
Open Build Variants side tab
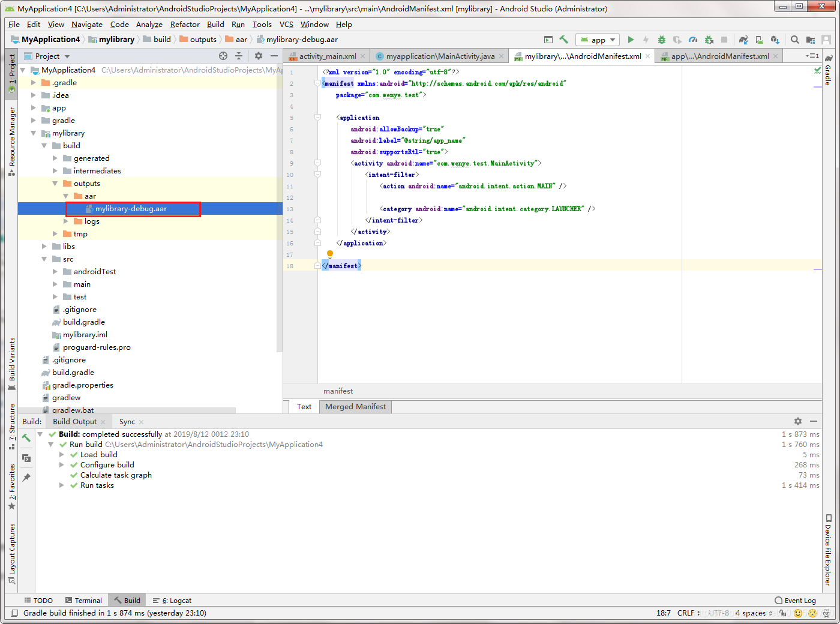point(12,364)
